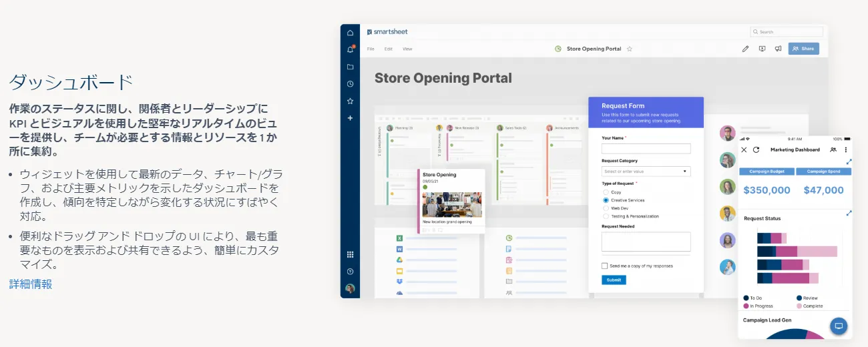Open the File menu
The height and width of the screenshot is (347, 868).
[x=371, y=49]
